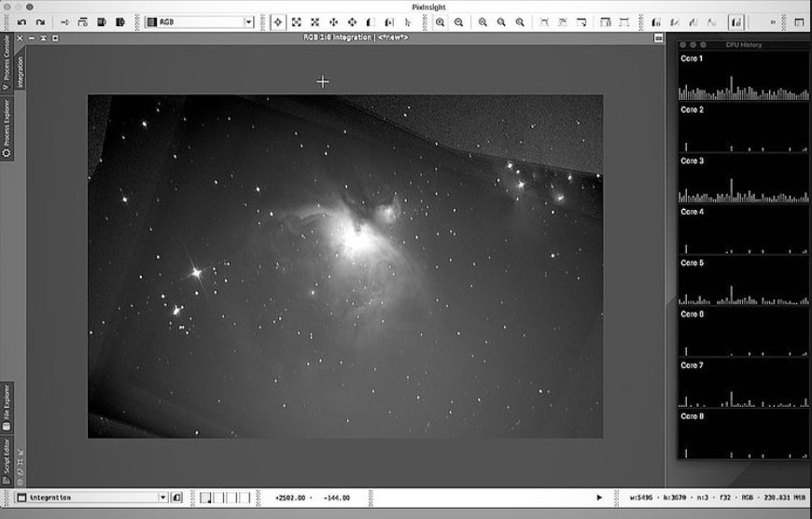The height and width of the screenshot is (519, 812).
Task: Select the integration view tab
Action: point(19,70)
